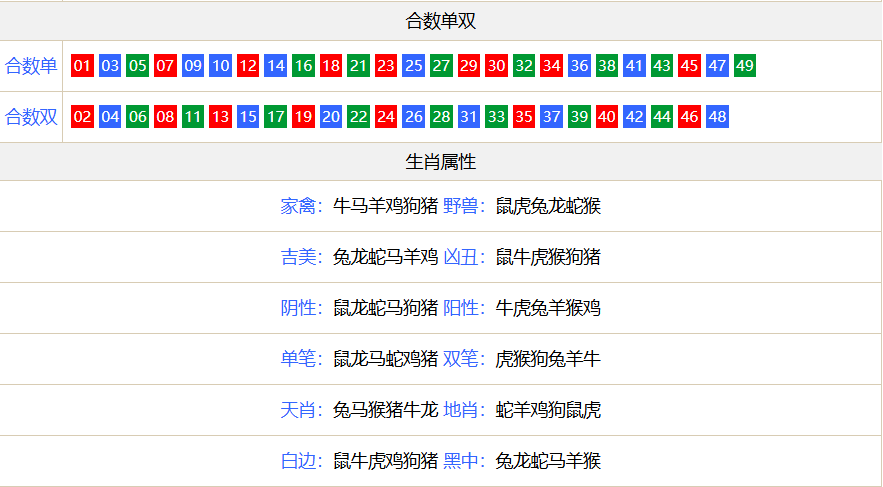Click the blue number 48 badge
Image resolution: width=883 pixels, height=487 pixels.
[717, 117]
